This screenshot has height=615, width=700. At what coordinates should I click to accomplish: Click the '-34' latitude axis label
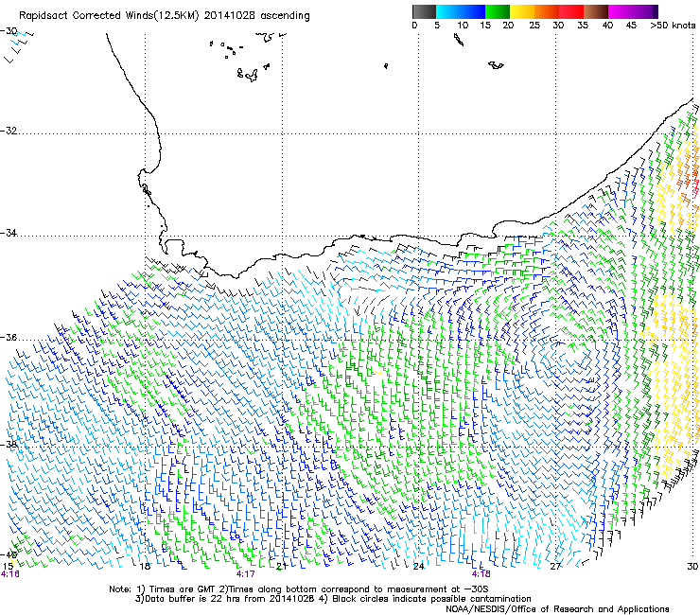pos(9,233)
